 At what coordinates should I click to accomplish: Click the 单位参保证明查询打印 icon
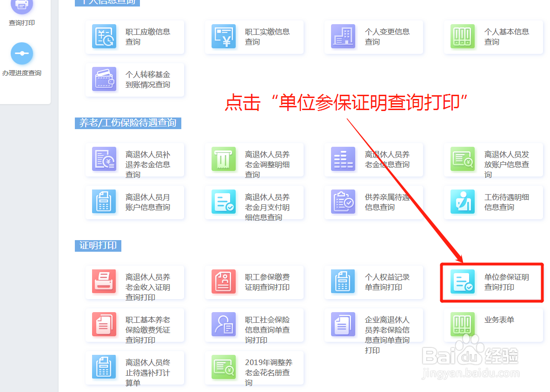tap(463, 281)
